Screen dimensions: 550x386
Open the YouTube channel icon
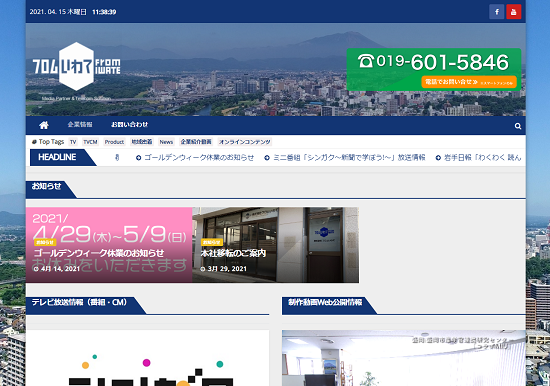coord(514,12)
